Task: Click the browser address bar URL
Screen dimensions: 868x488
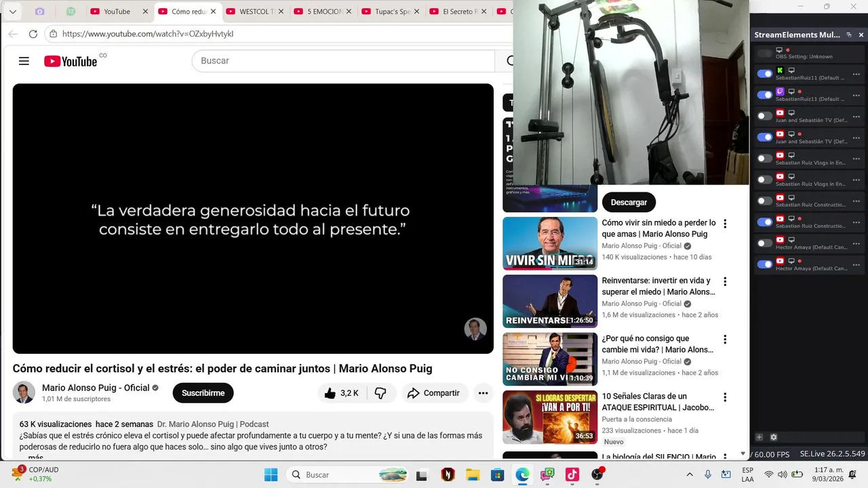Action: pyautogui.click(x=148, y=34)
